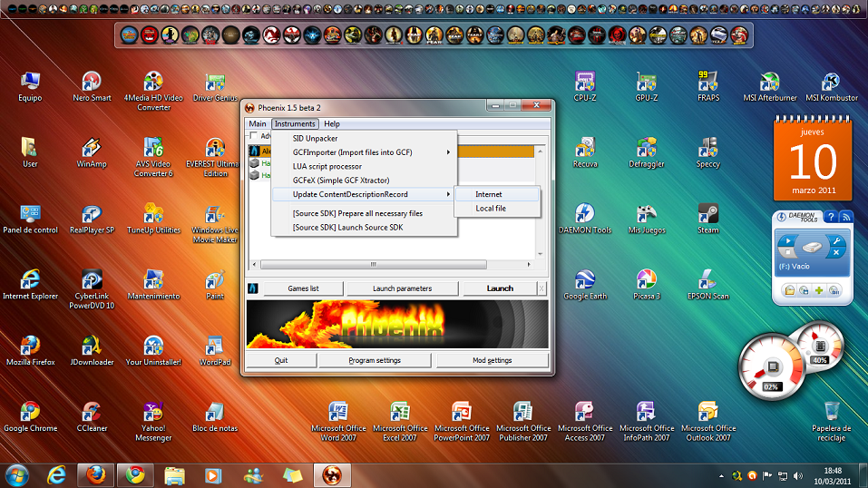Open Defraggler desktop icon
Viewport: 868px width, 488px height.
click(x=647, y=153)
